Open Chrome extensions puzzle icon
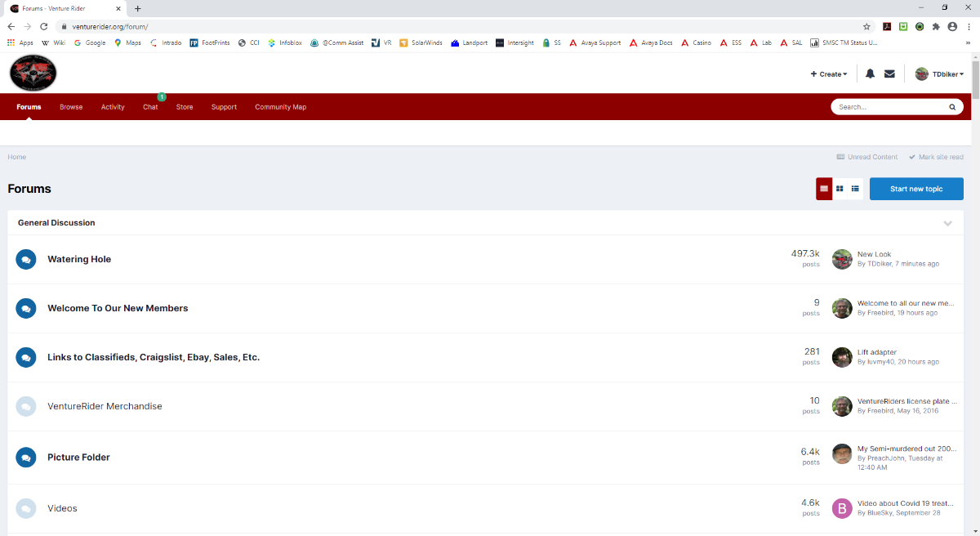 (x=936, y=26)
